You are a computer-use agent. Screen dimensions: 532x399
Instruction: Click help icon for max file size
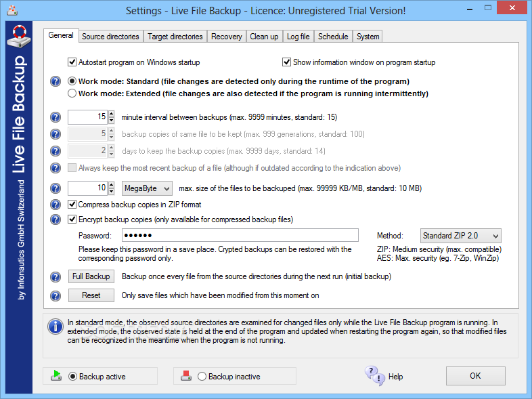[x=56, y=188]
